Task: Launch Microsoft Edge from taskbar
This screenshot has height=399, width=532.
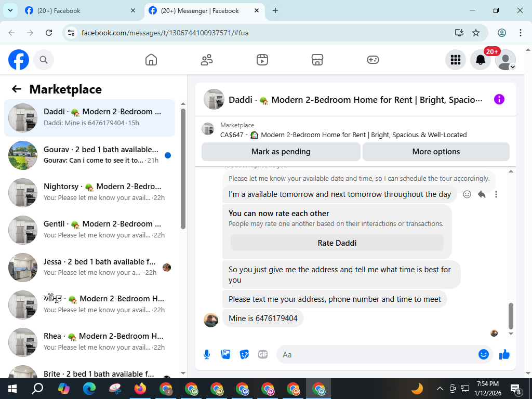Action: (89, 389)
